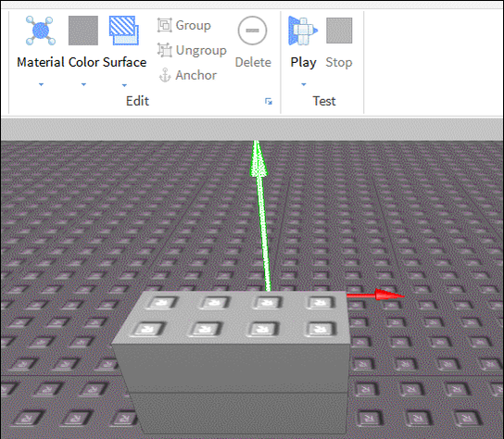Click the circular Delete icon

pos(252,31)
